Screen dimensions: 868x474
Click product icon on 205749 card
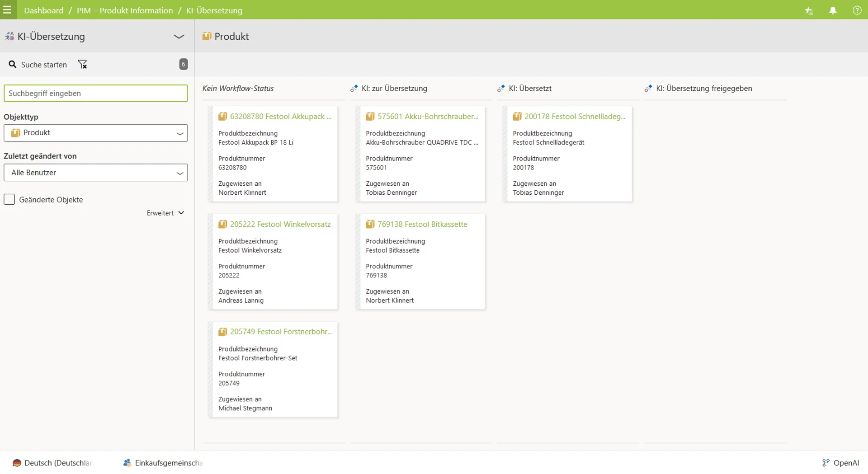[x=222, y=332]
